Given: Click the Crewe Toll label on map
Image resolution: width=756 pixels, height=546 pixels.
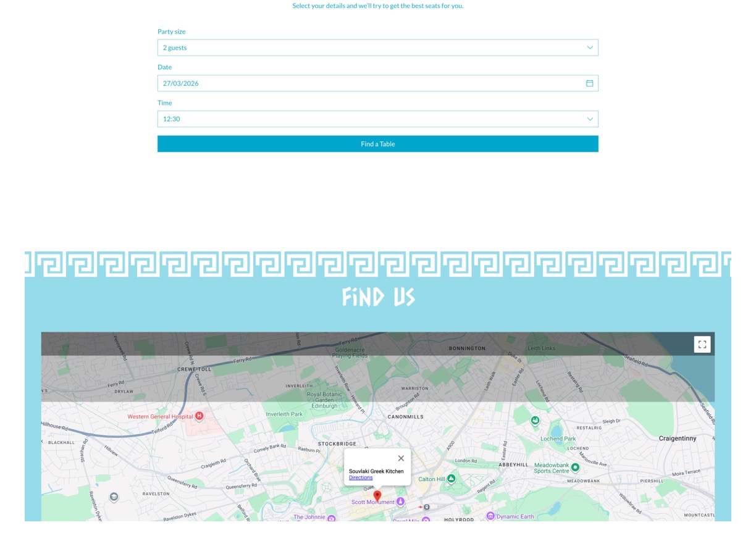Looking at the screenshot, I should click(x=194, y=369).
